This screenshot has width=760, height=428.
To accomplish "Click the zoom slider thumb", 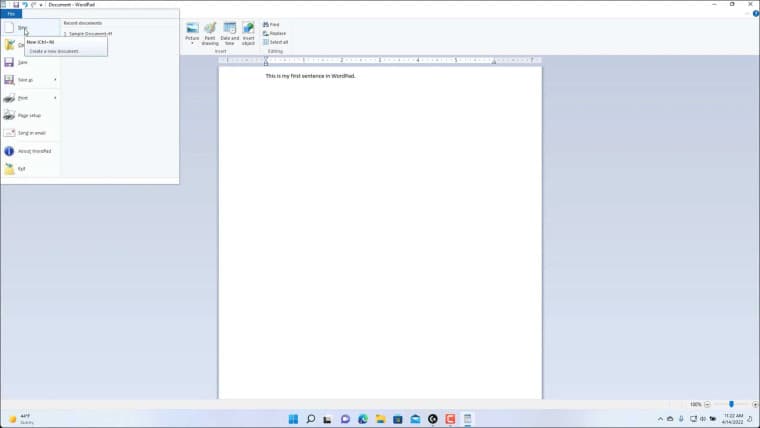I will pos(731,404).
